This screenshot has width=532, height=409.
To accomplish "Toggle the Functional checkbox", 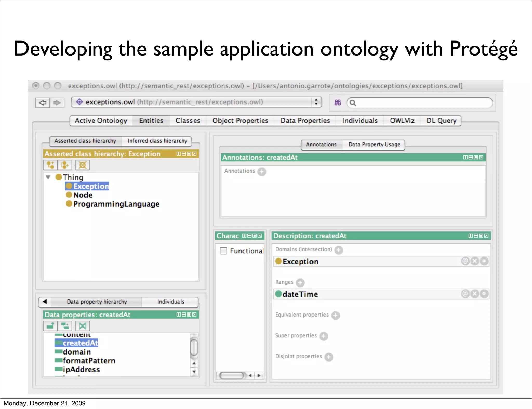I will [x=223, y=251].
